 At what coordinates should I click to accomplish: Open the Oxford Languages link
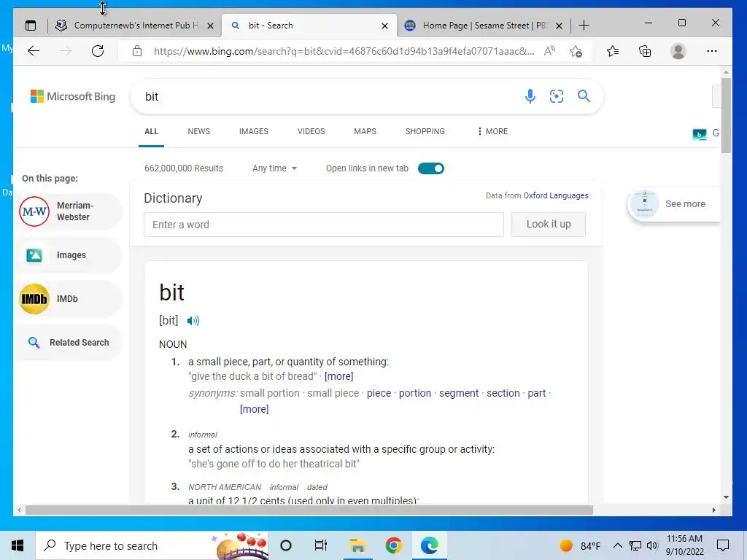tap(555, 195)
